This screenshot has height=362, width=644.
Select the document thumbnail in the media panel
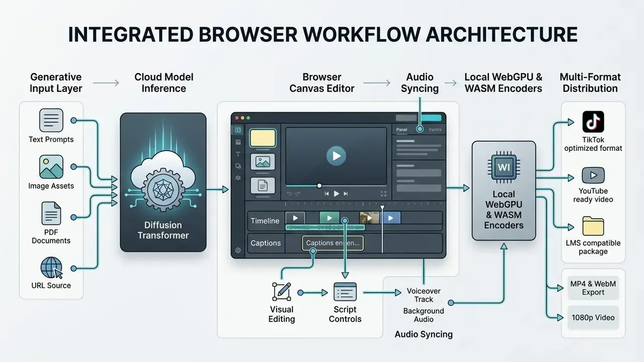pos(263,185)
